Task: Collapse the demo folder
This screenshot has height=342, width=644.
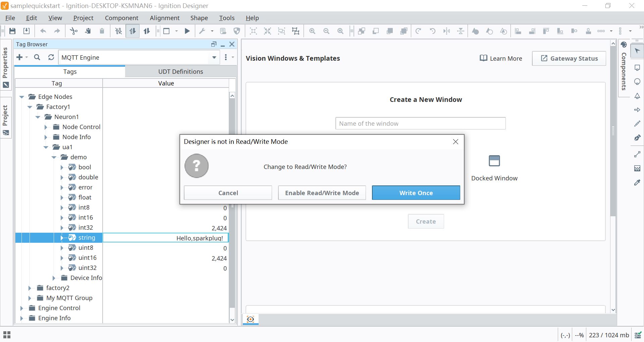Action: 54,157
